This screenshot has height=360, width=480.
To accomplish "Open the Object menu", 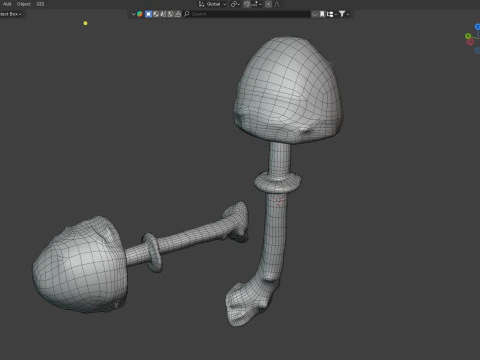I will click(24, 4).
